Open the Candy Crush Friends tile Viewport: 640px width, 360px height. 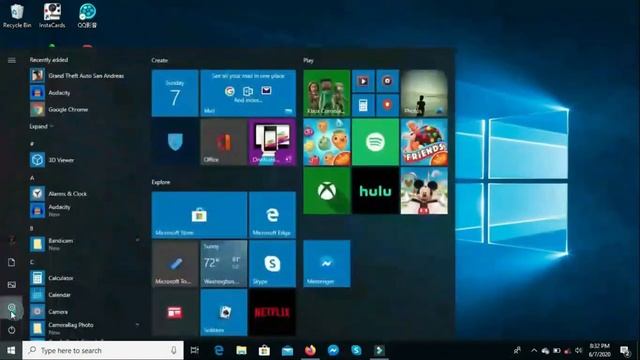pos(424,142)
